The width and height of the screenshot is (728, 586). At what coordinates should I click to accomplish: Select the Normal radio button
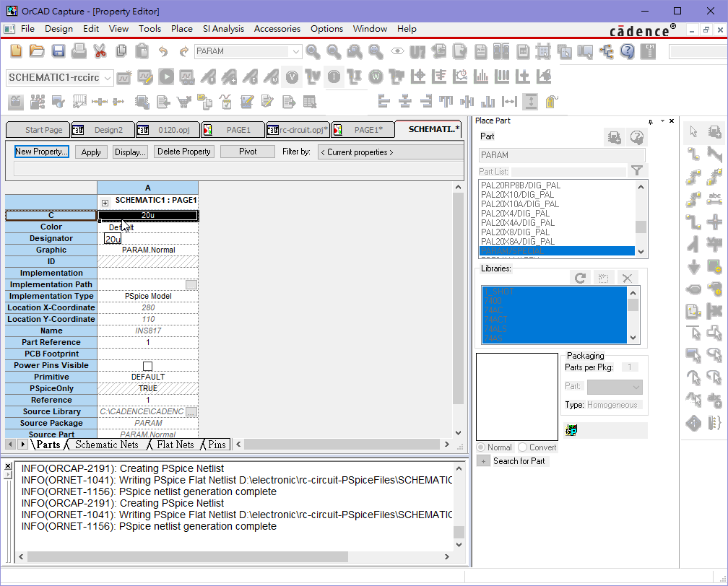481,447
